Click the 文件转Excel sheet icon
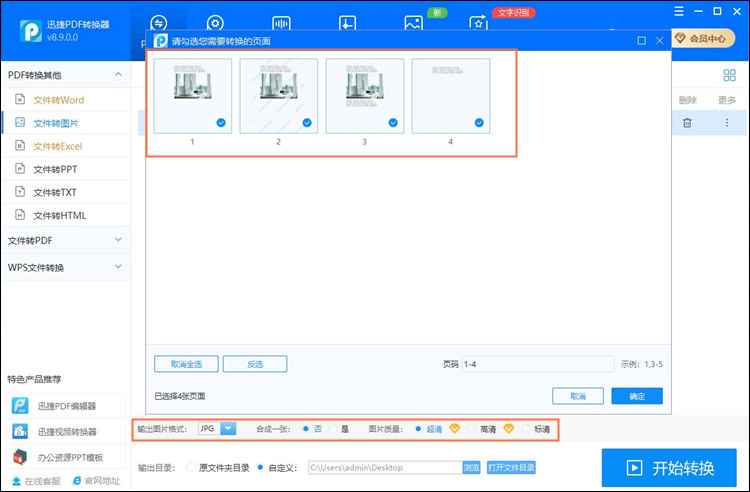 (x=20, y=145)
